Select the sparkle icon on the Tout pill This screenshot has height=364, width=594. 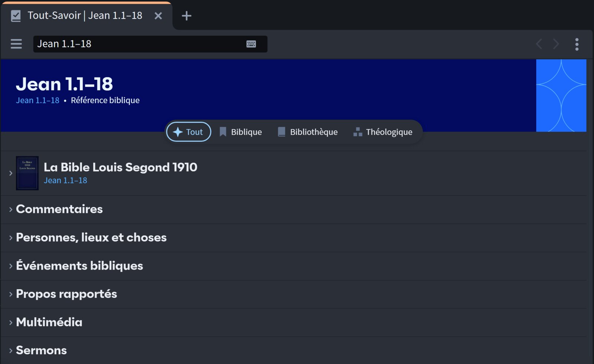click(178, 132)
